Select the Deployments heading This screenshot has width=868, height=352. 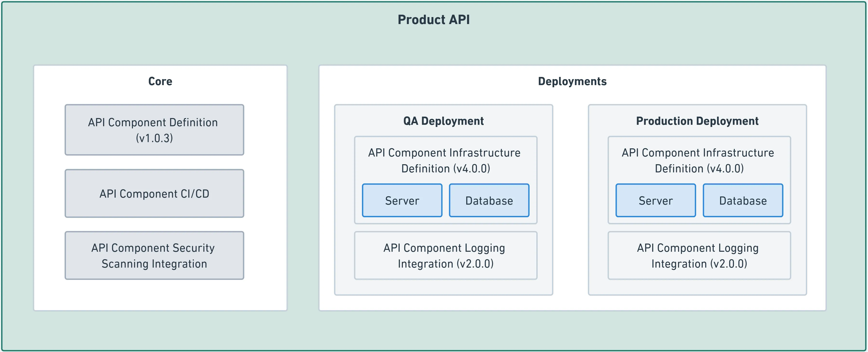572,81
